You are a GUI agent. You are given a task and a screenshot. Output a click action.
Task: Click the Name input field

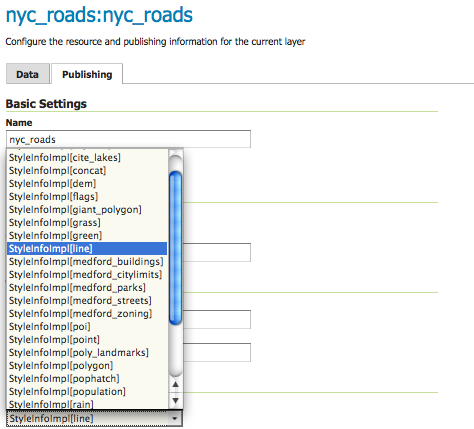[128, 139]
